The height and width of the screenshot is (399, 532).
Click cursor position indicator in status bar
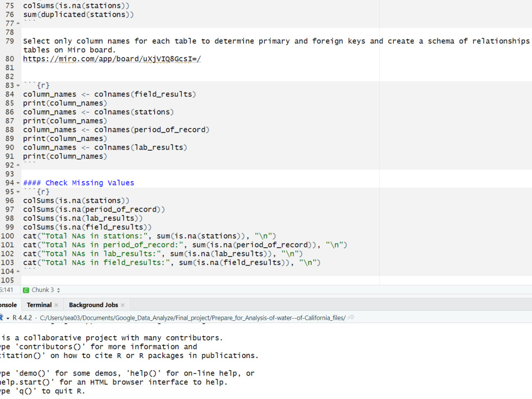click(6, 290)
